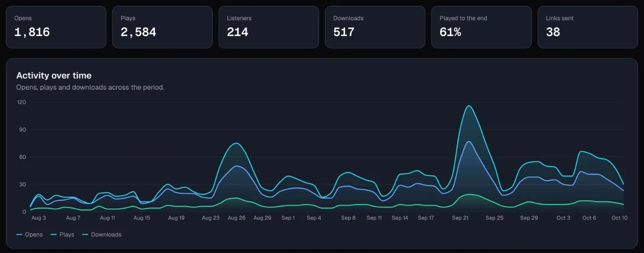Click the 120 y-axis label
The width and height of the screenshot is (644, 253).
[21, 102]
